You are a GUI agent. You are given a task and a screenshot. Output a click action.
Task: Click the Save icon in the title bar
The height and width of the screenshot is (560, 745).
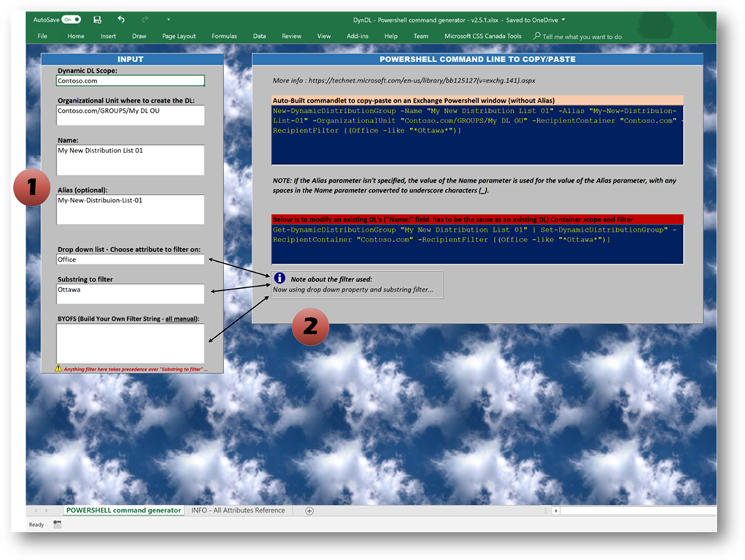click(x=98, y=20)
